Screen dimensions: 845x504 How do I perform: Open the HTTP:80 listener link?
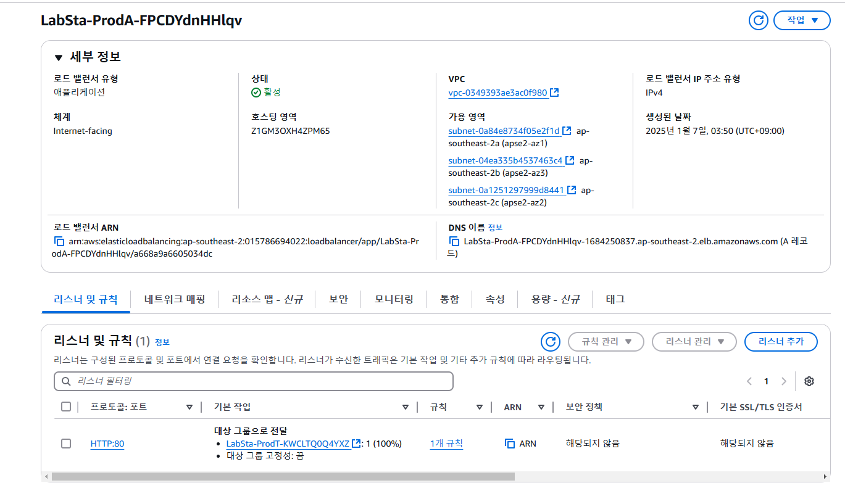(107, 444)
